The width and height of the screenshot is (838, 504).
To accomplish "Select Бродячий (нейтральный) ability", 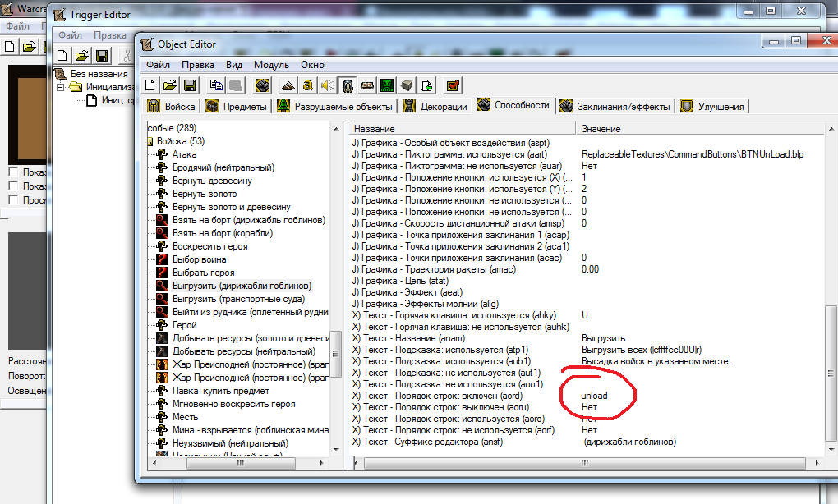I will point(223,167).
